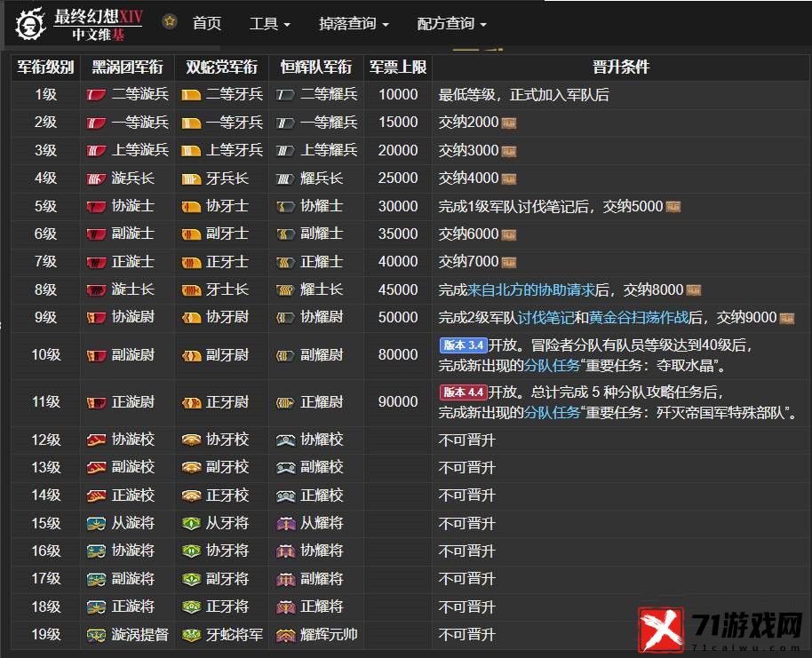Select the 恒辉队军衔 column header
Viewport: 812px width, 658px height.
click(x=316, y=67)
